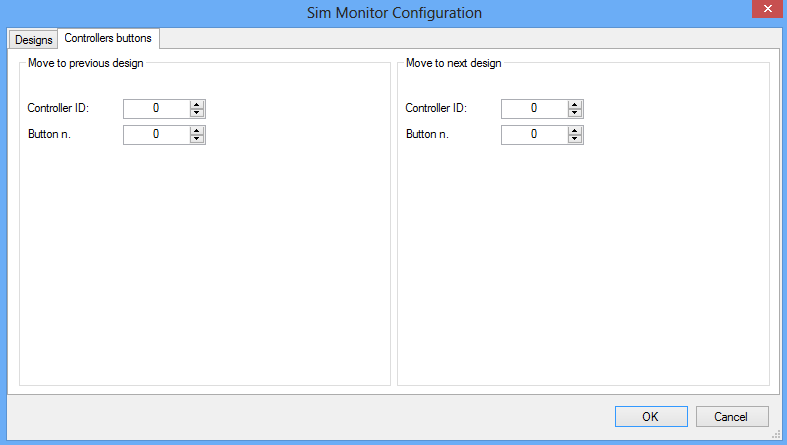Decrease Button n. for previous design
The height and width of the screenshot is (445, 787).
(x=197, y=138)
